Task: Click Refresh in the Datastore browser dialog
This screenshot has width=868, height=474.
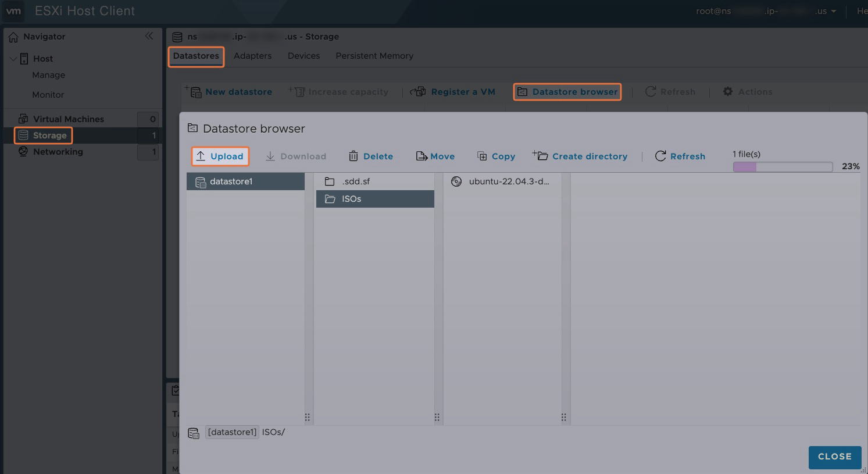Action: point(680,156)
